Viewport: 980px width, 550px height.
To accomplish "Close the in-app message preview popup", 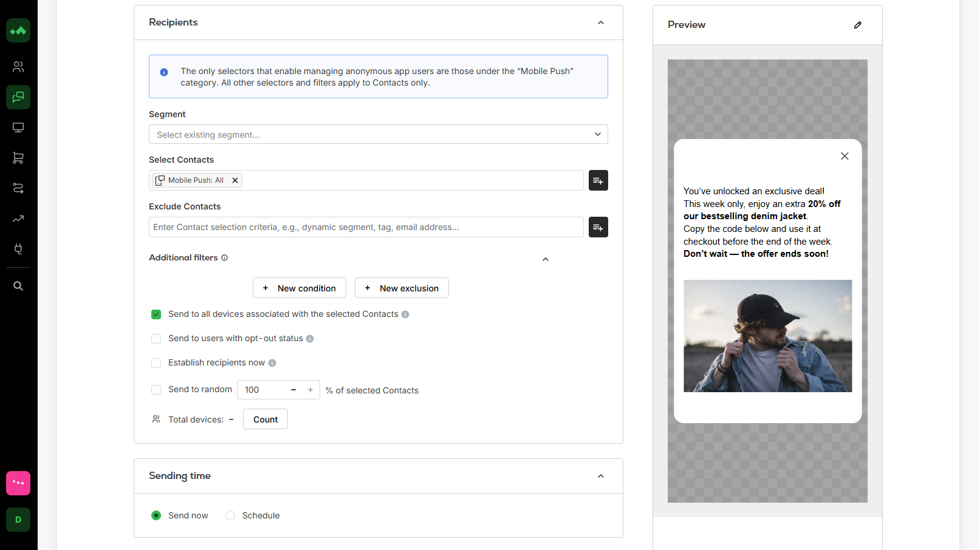I will click(845, 156).
